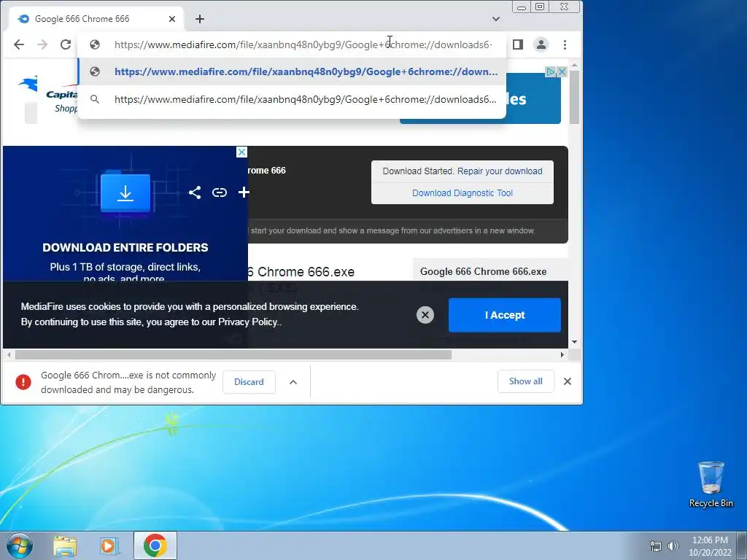Launch Windows Media Player from taskbar
The width and height of the screenshot is (747, 560).
tap(109, 545)
